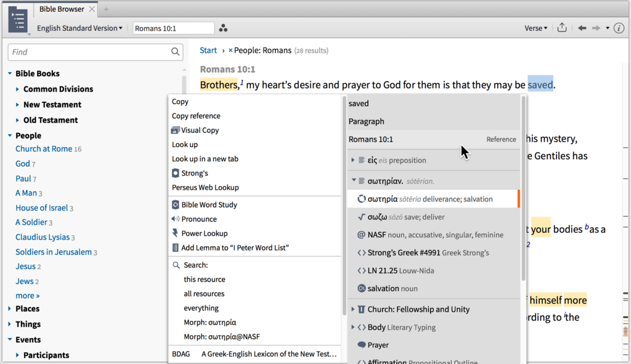Add a new tab with plus
This screenshot has height=364, width=631.
pyautogui.click(x=106, y=9)
